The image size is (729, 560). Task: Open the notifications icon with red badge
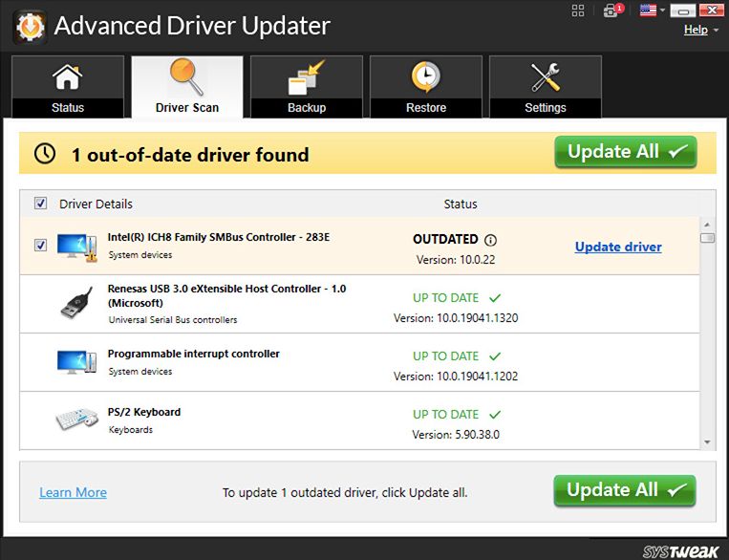[x=612, y=11]
